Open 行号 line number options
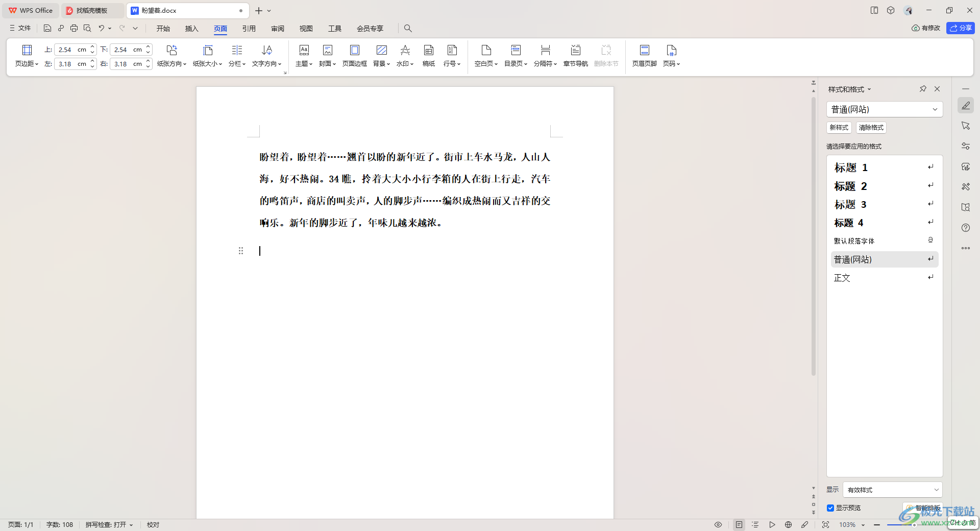The height and width of the screenshot is (531, 980). click(452, 56)
